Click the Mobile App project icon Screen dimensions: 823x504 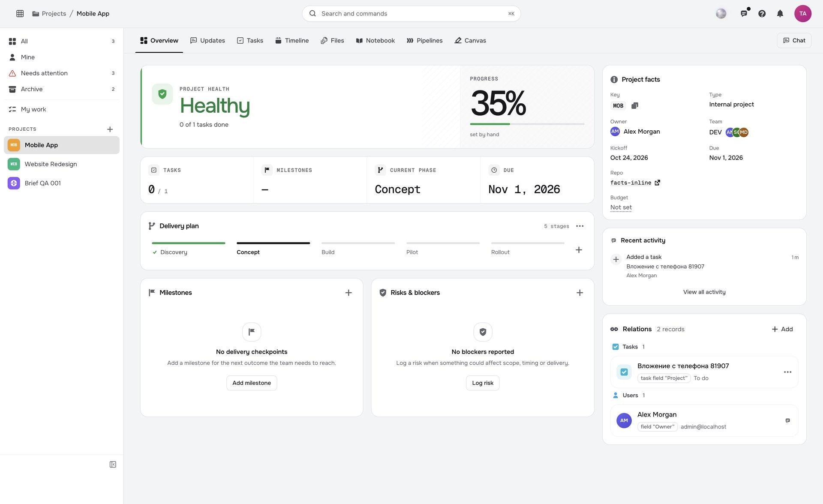[14, 145]
